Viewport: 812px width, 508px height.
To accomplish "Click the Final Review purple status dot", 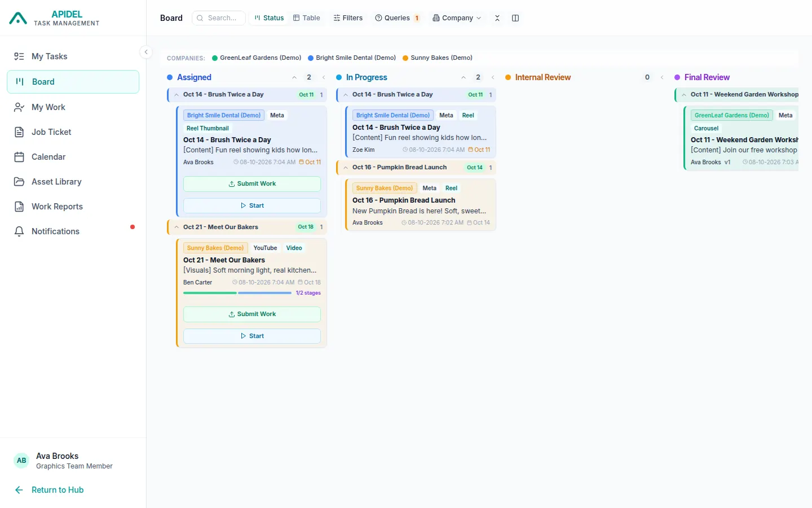I will click(x=677, y=77).
